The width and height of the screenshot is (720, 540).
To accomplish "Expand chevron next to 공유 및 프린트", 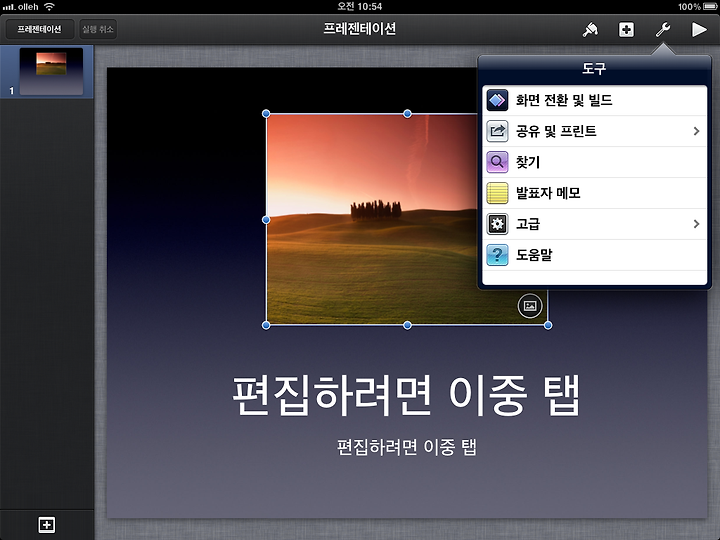I will click(x=696, y=131).
